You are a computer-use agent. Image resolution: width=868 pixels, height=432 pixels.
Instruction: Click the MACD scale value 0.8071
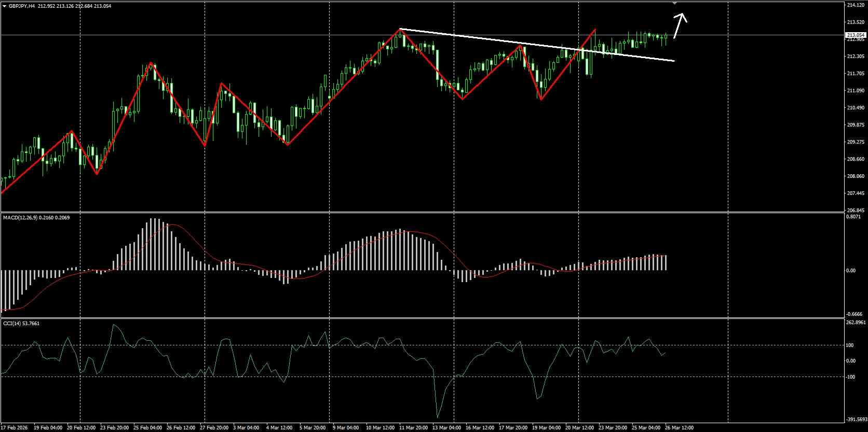click(853, 217)
